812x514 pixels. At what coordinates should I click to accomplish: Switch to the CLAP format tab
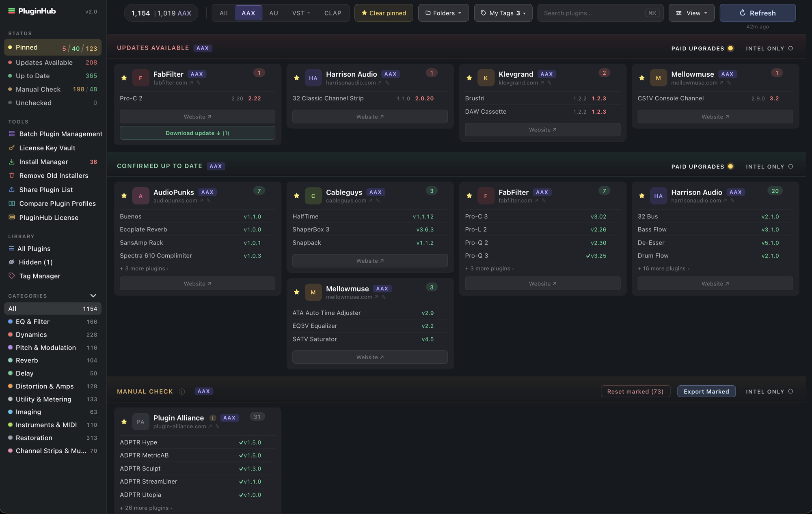click(333, 13)
